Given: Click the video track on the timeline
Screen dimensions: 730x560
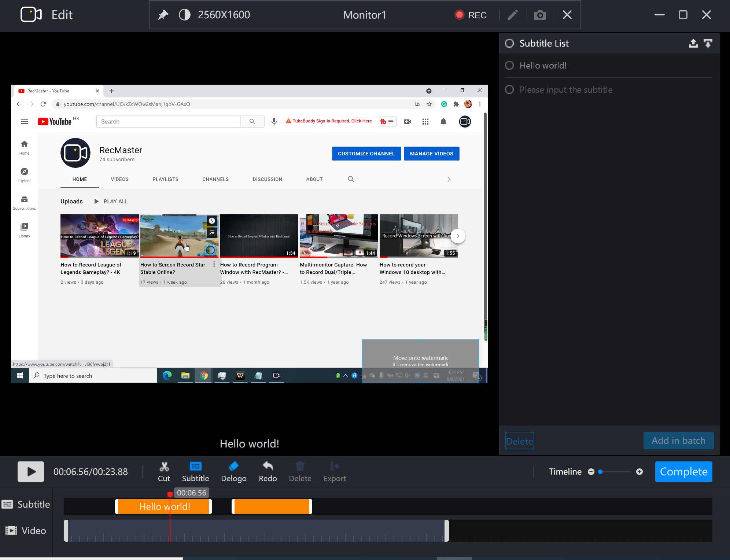Looking at the screenshot, I should (256, 531).
